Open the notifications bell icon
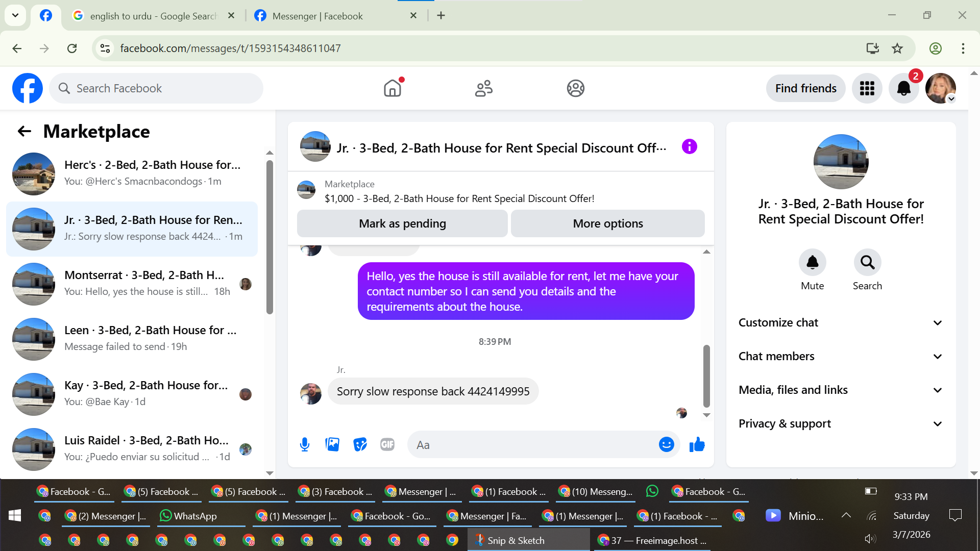Viewport: 980px width, 551px height. pyautogui.click(x=903, y=88)
